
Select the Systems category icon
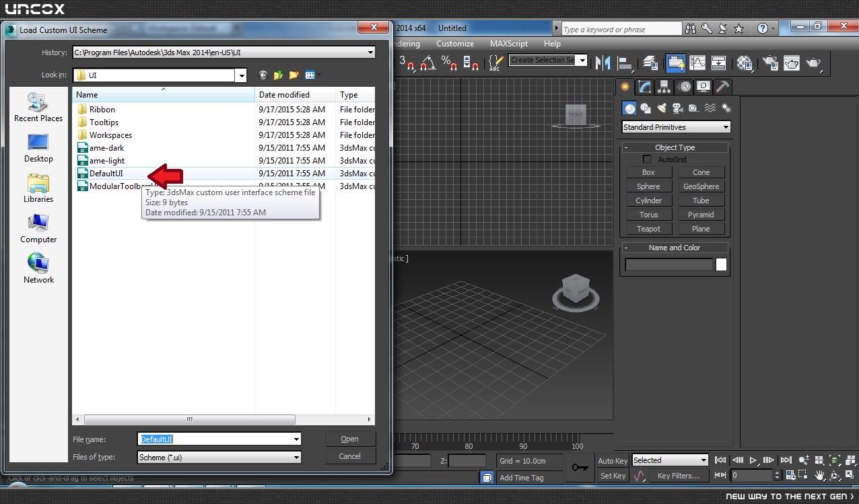point(726,108)
